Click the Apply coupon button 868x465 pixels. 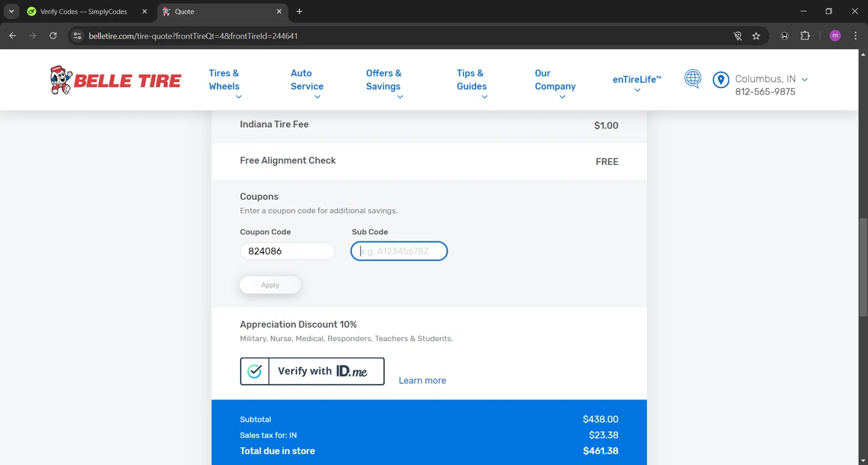[x=270, y=285]
